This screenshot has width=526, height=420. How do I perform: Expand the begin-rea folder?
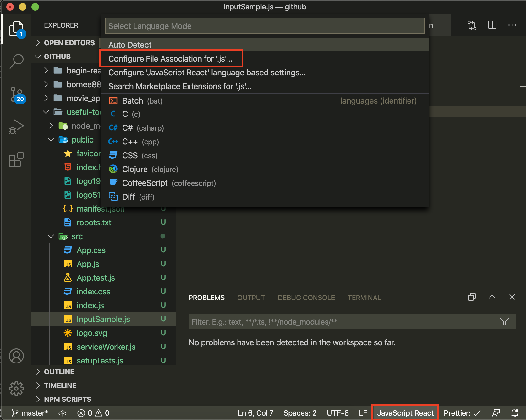(x=72, y=71)
